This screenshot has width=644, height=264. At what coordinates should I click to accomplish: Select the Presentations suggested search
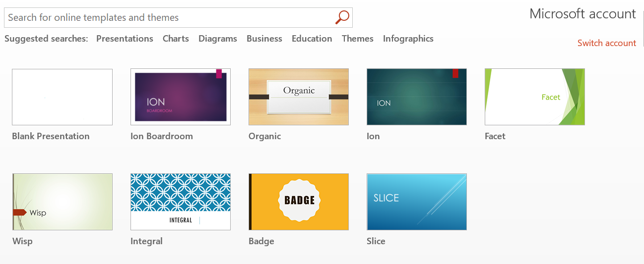point(125,39)
